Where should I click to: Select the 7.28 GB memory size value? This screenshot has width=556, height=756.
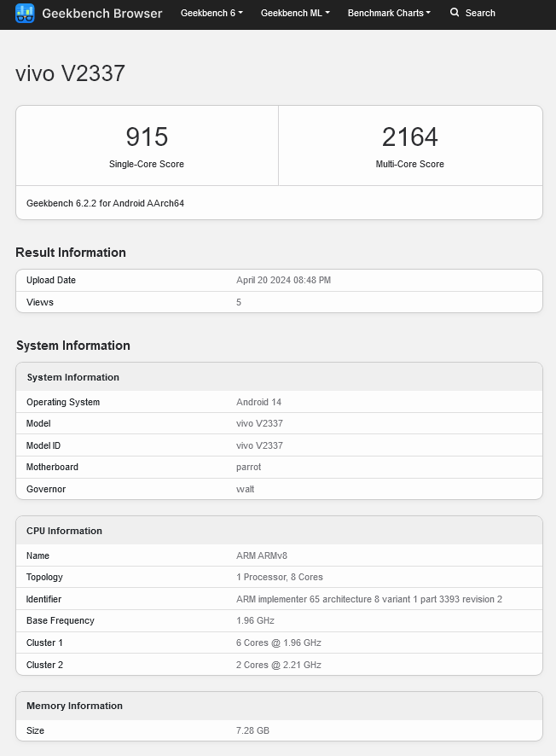click(252, 730)
